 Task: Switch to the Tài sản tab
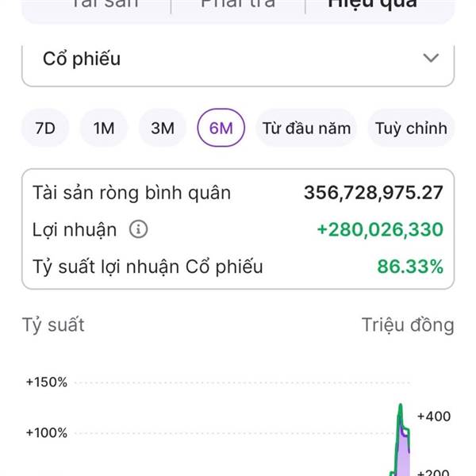[x=105, y=5]
